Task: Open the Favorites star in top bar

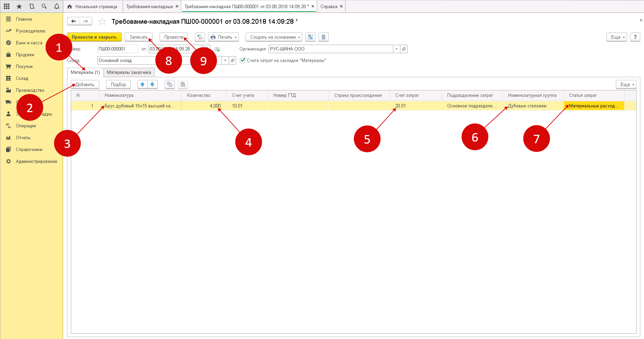Action: pyautogui.click(x=19, y=6)
